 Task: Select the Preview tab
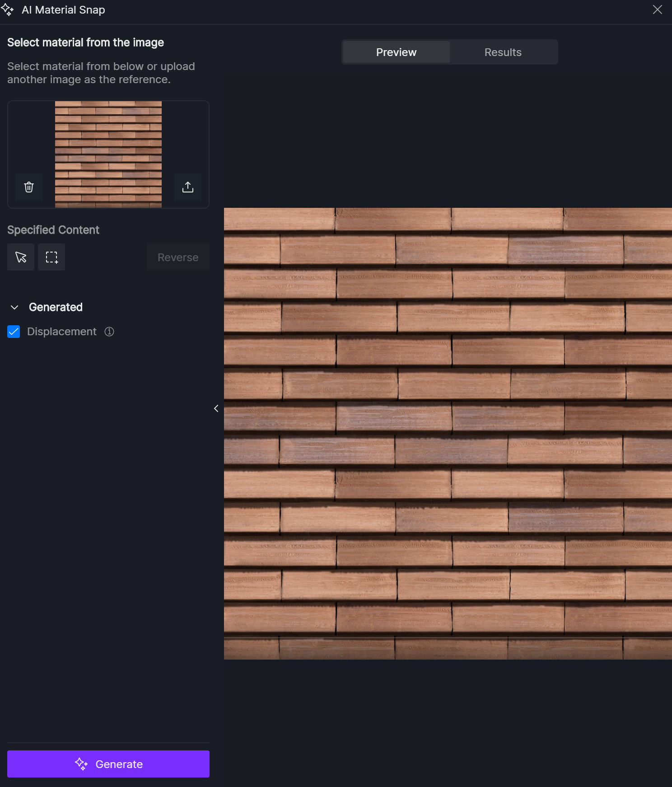[396, 52]
